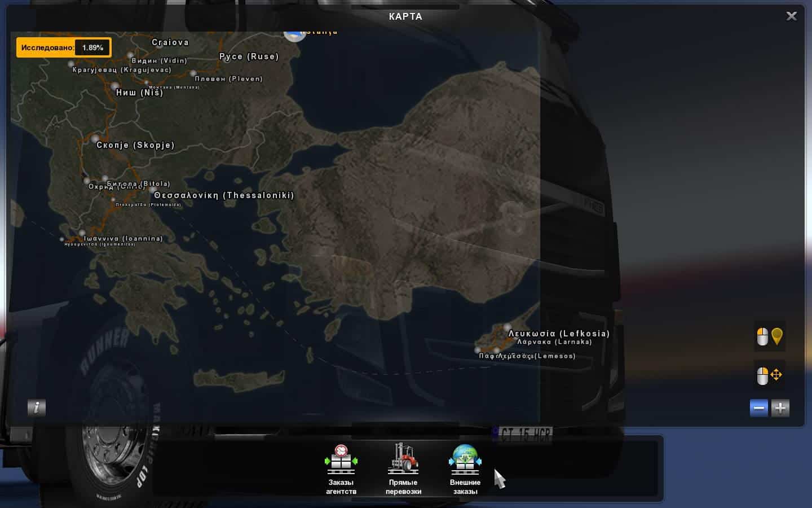Click the Видин (Vidin) city label

[x=159, y=60]
